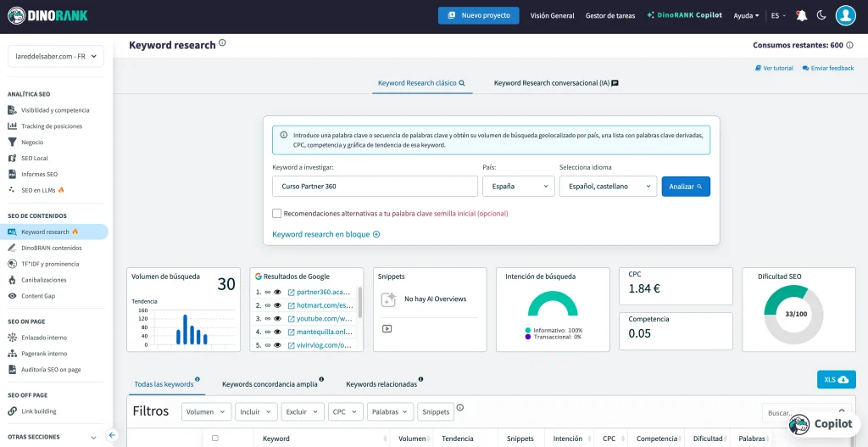Open DinoBRAIN contenidos

[x=52, y=249]
